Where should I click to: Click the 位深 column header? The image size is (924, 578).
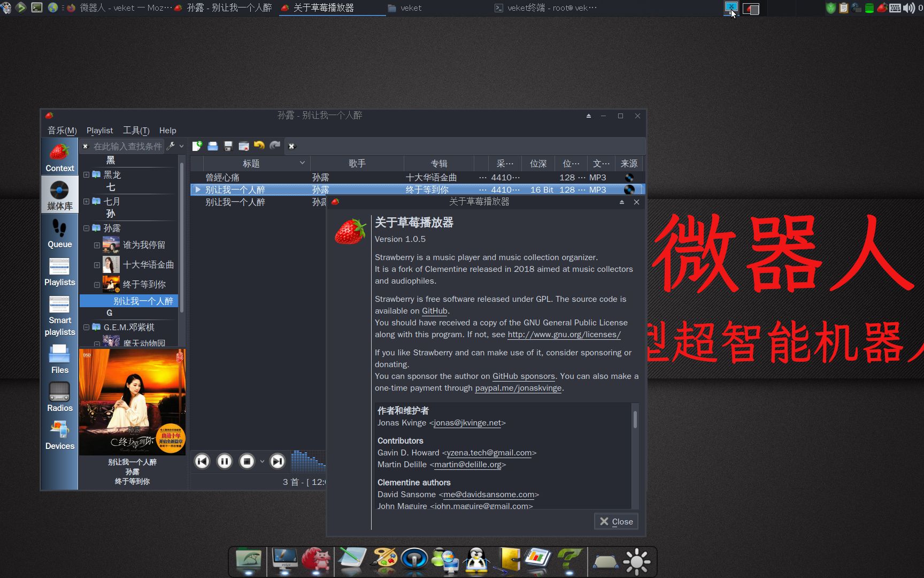tap(538, 163)
